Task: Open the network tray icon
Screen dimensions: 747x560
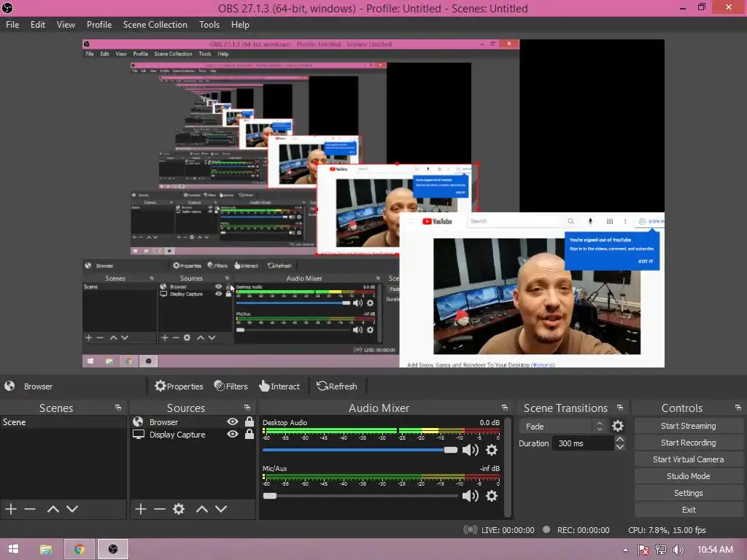Action: (660, 550)
